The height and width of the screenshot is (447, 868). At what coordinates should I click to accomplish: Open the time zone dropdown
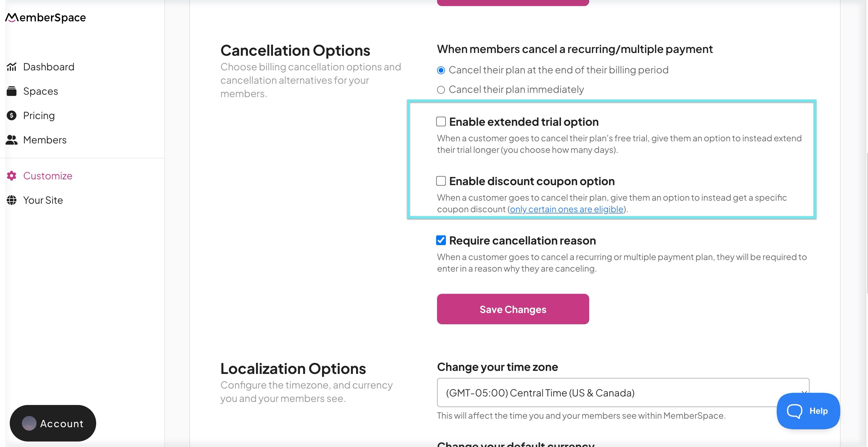(623, 393)
